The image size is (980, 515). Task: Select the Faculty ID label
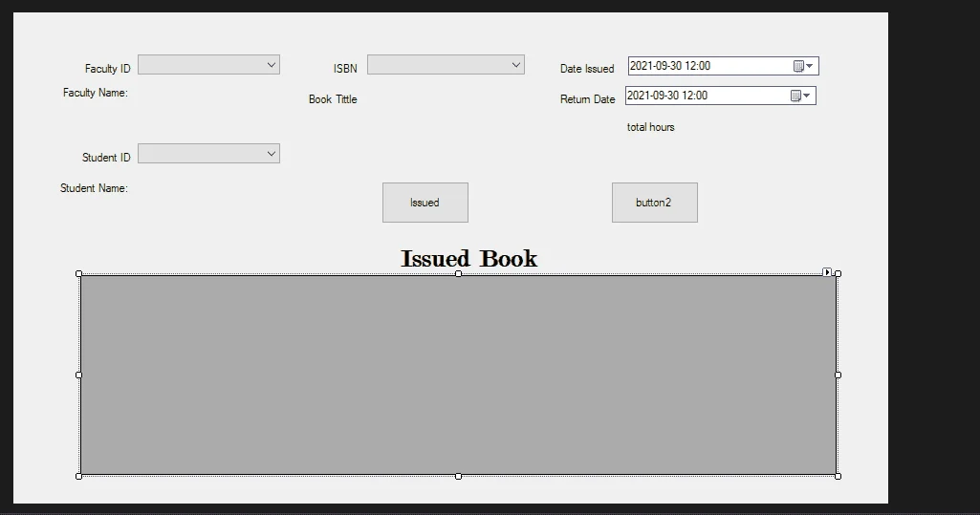tap(107, 69)
